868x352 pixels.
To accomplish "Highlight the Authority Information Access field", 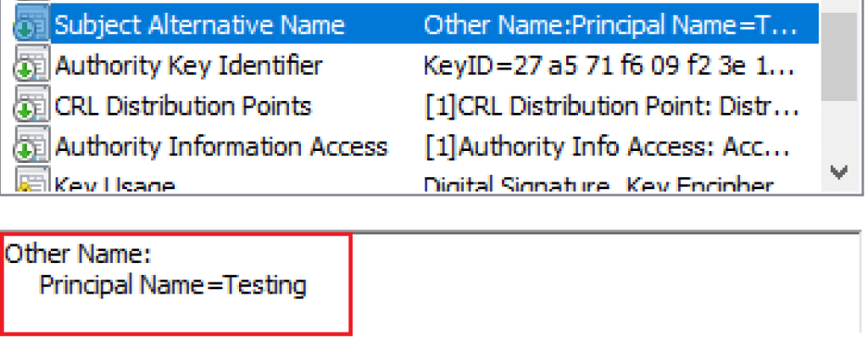I will tap(221, 146).
